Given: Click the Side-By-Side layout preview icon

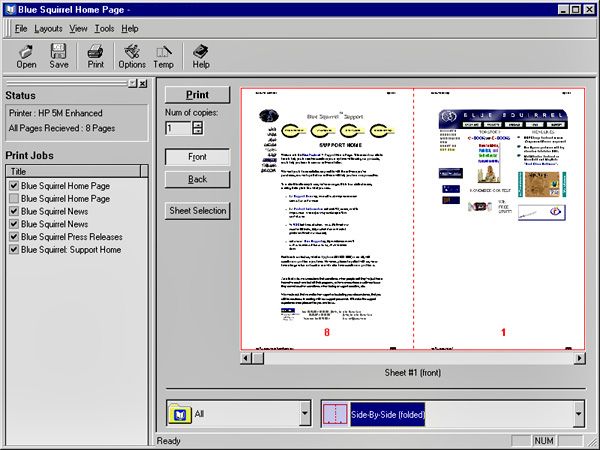Looking at the screenshot, I should coord(335,413).
